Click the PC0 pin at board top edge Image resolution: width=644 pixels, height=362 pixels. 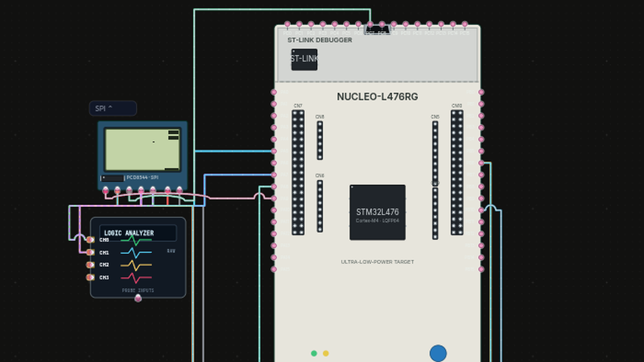pyautogui.click(x=287, y=24)
